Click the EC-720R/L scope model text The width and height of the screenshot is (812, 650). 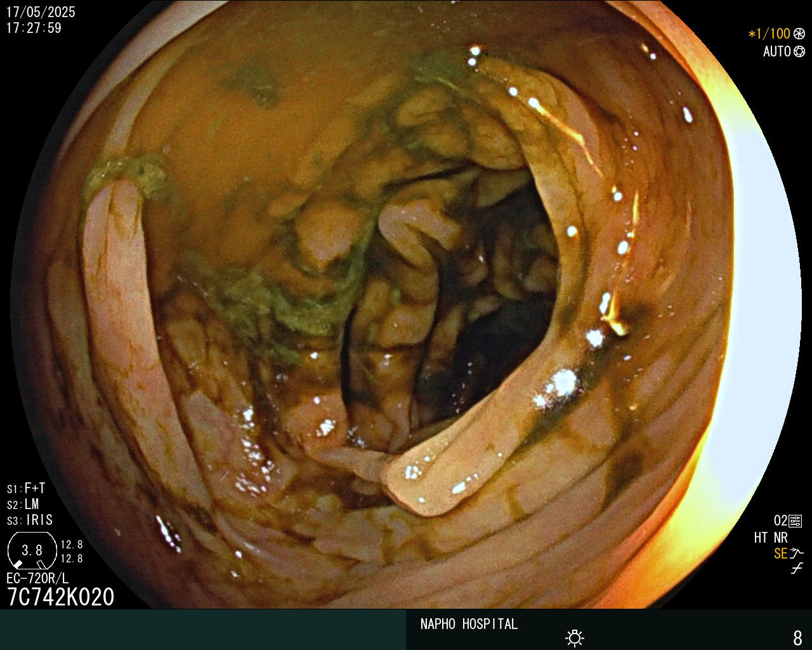click(x=37, y=578)
